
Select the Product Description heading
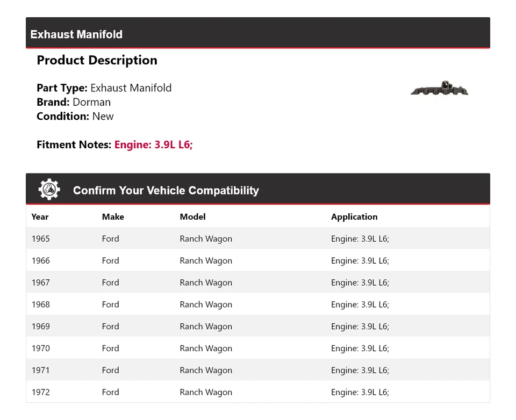pyautogui.click(x=97, y=60)
